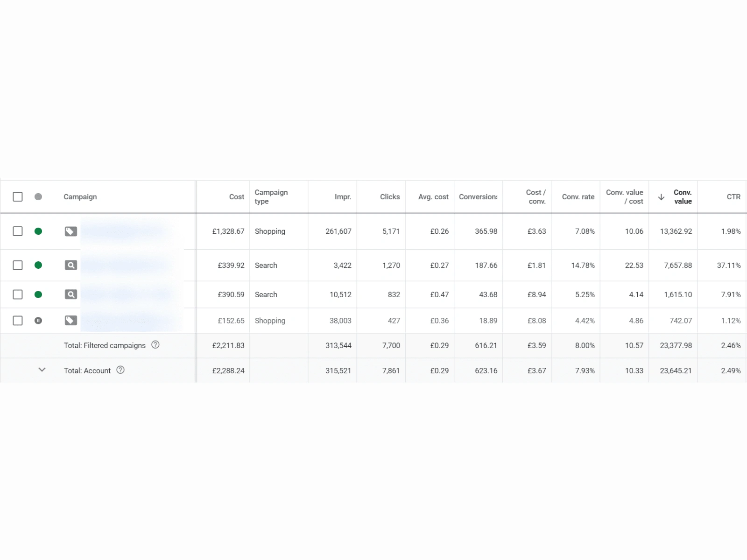Sort by Campaign column header
Image resolution: width=747 pixels, height=560 pixels.
pyautogui.click(x=80, y=197)
